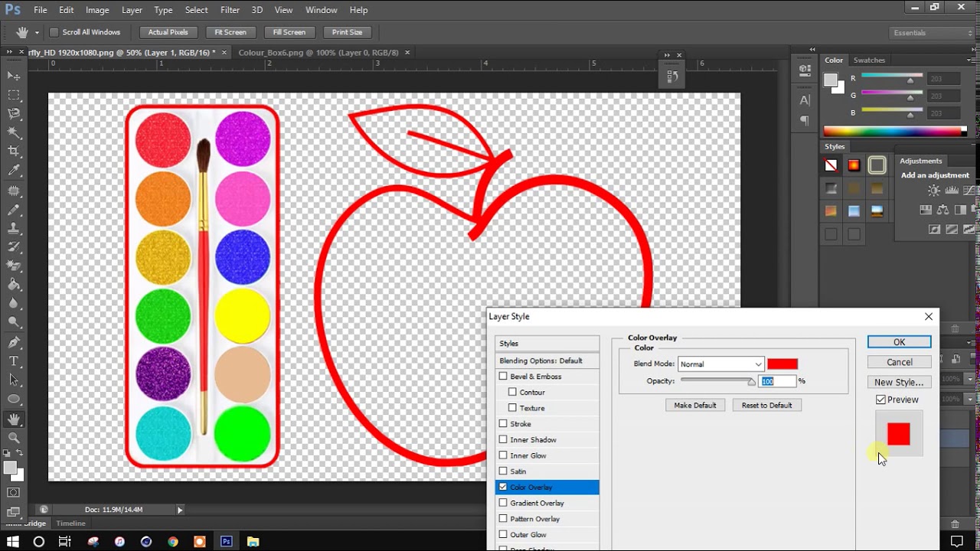
Task: Enable the Satin checkbox
Action: click(503, 471)
